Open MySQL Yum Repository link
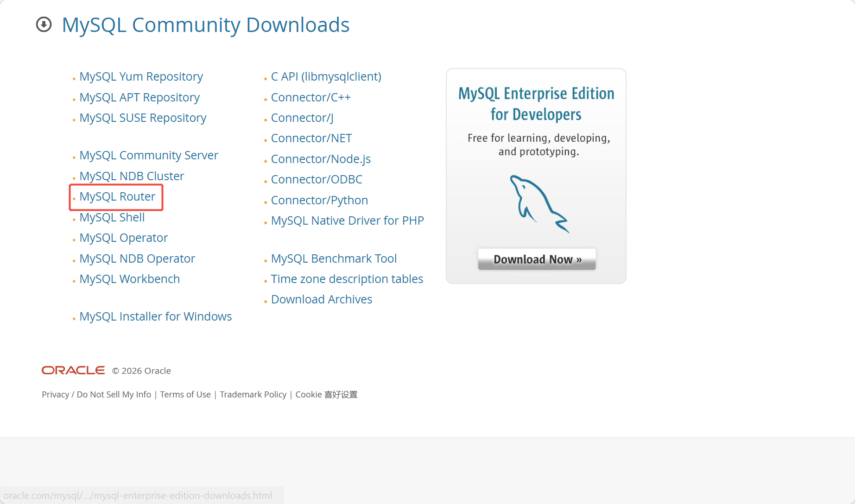The image size is (855, 504). pos(141,76)
